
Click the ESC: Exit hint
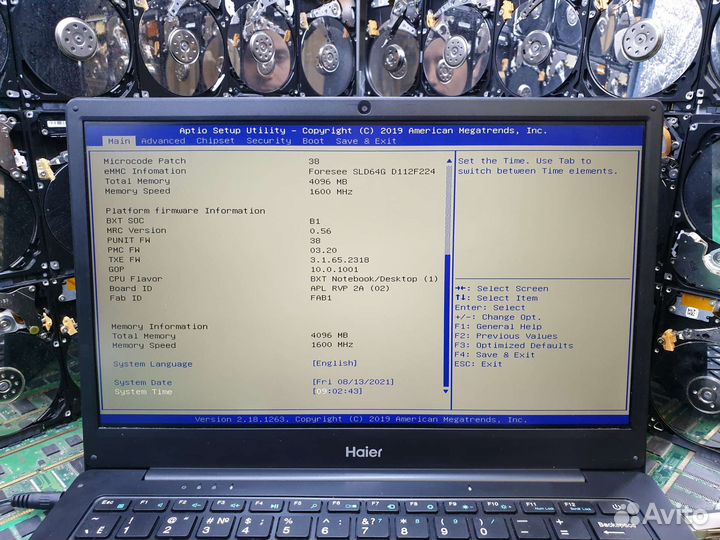click(478, 364)
